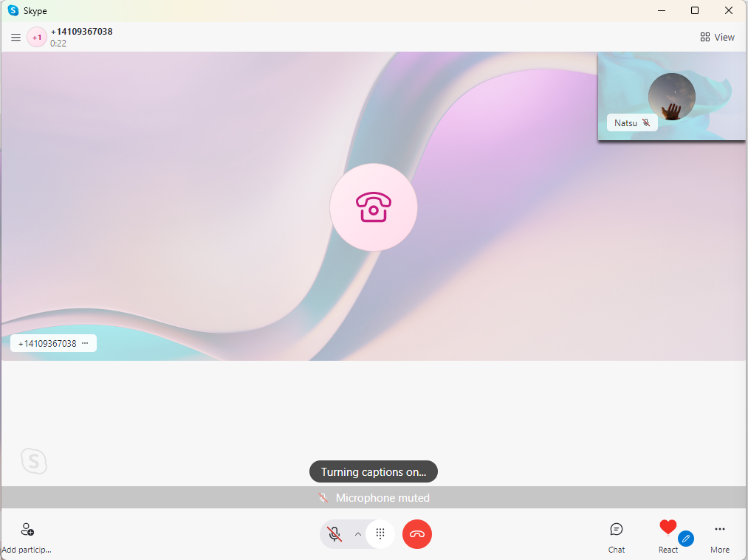Open the hamburger menu

click(x=16, y=37)
